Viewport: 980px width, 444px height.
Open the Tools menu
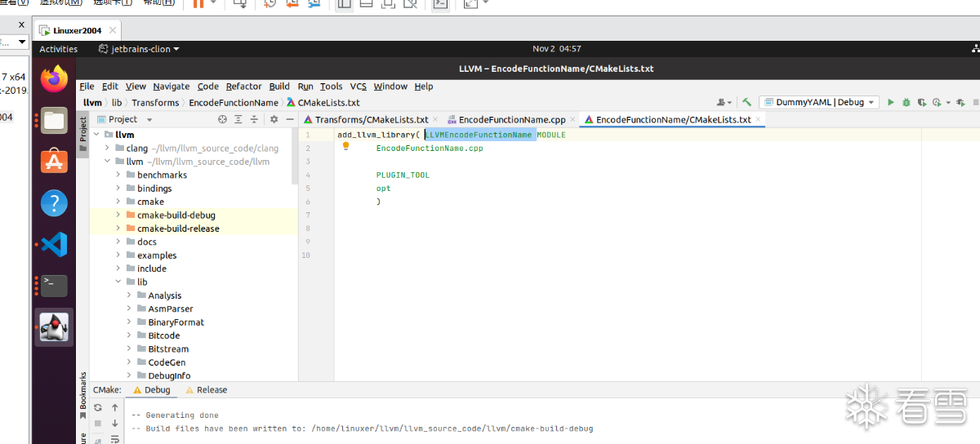coord(331,87)
